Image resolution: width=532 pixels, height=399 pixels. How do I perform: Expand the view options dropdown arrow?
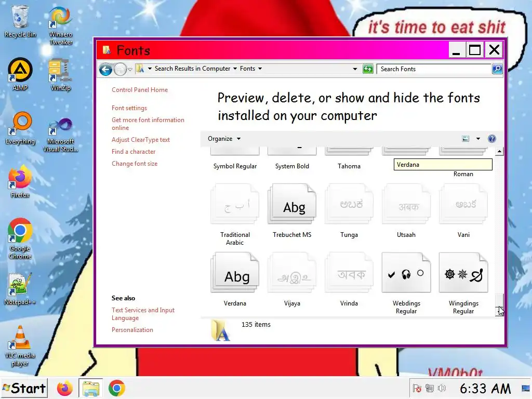478,138
